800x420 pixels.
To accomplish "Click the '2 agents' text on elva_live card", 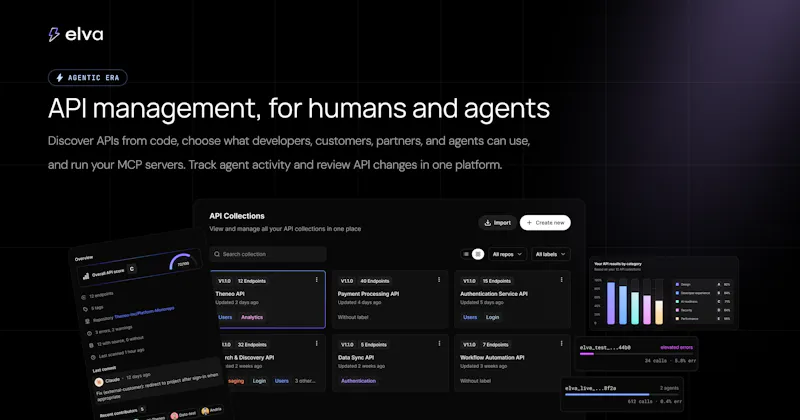I will (669, 388).
